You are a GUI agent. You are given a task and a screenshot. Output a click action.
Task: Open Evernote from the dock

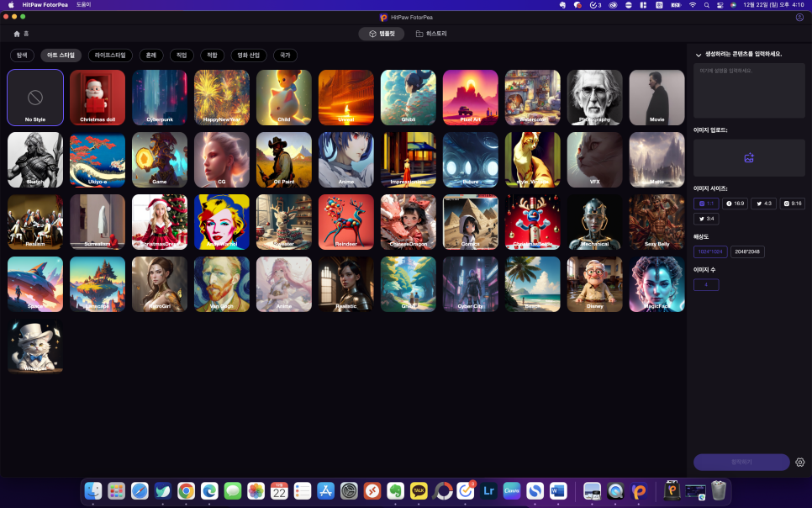click(395, 490)
